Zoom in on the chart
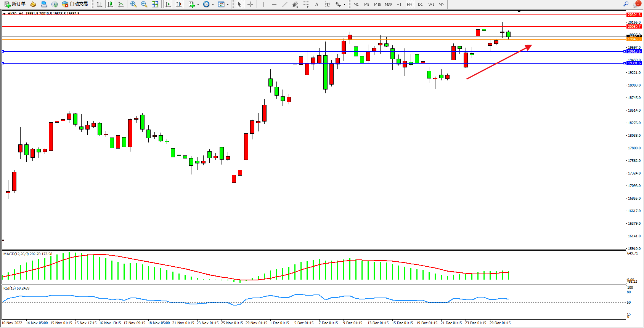644x328 pixels. point(133,4)
